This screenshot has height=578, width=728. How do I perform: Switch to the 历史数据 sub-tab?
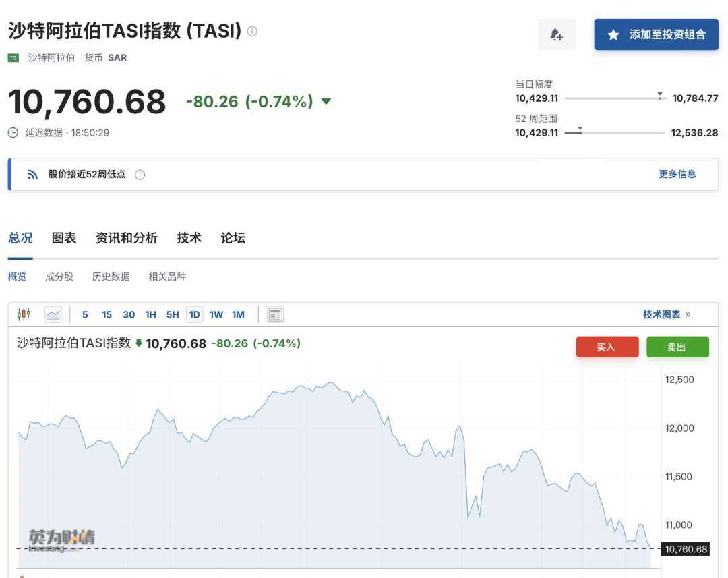pyautogui.click(x=111, y=277)
